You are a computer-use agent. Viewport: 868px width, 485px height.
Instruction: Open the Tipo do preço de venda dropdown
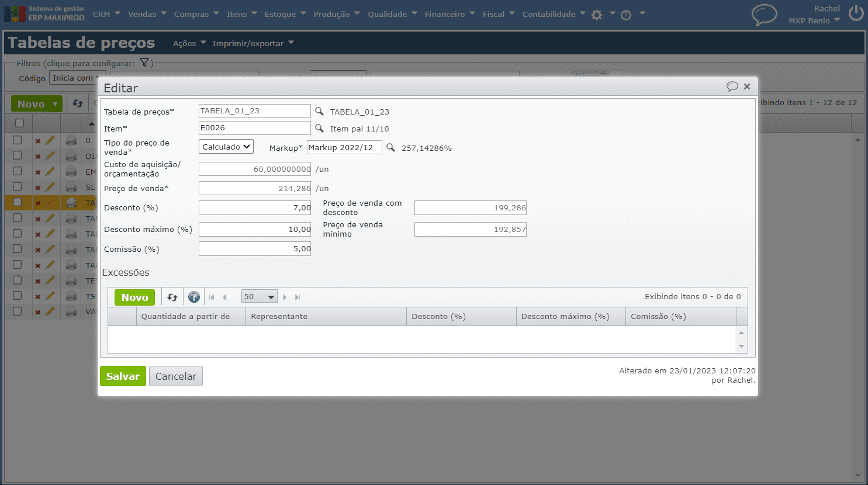pyautogui.click(x=226, y=147)
